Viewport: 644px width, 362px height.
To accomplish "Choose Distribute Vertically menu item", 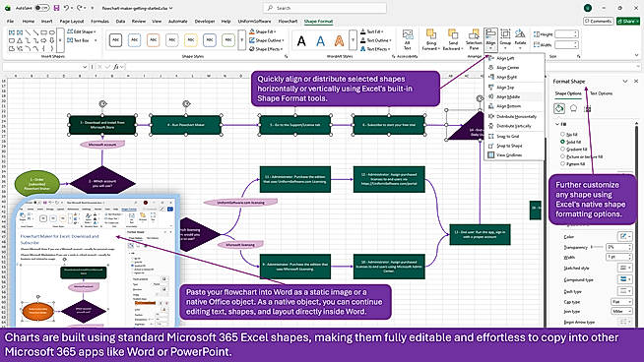I will click(514, 126).
